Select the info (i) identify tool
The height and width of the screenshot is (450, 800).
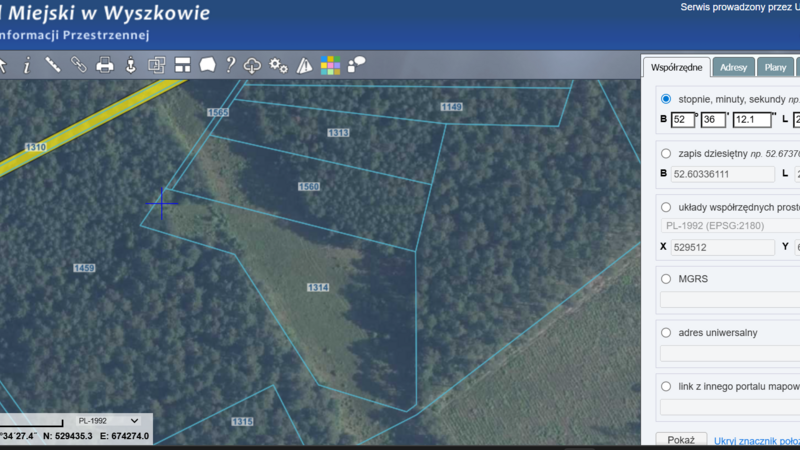click(x=27, y=65)
